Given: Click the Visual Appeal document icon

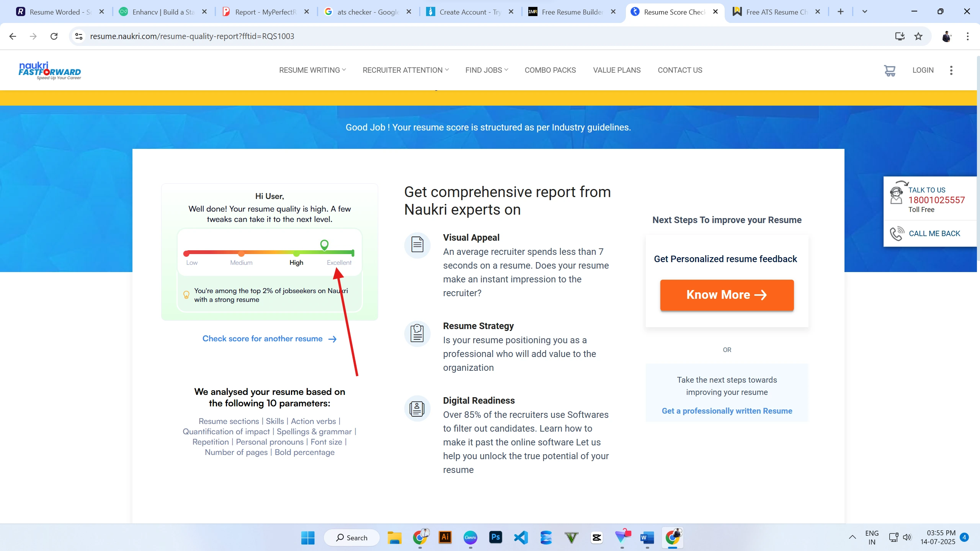Looking at the screenshot, I should point(417,245).
